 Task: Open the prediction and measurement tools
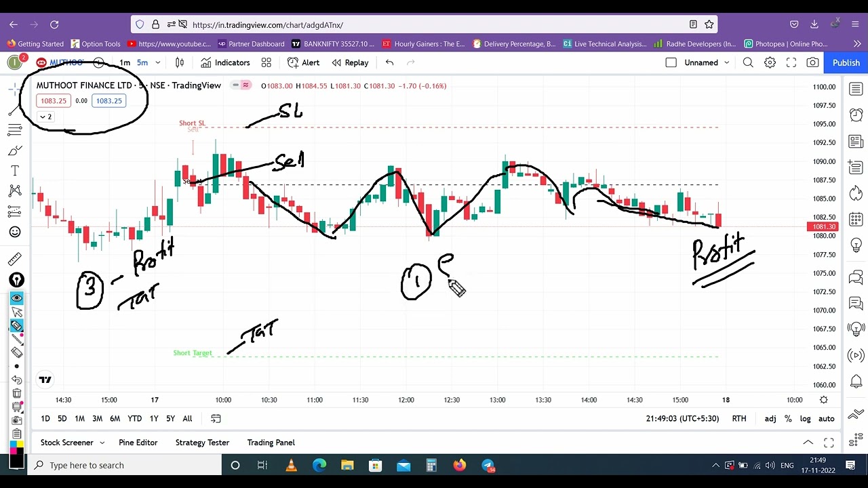pos(14,211)
